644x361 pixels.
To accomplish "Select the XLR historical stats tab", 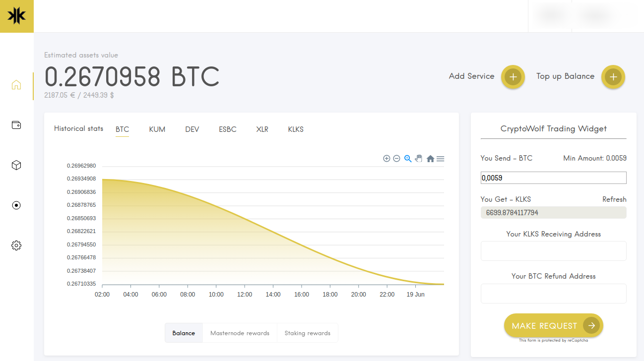I will tap(262, 129).
